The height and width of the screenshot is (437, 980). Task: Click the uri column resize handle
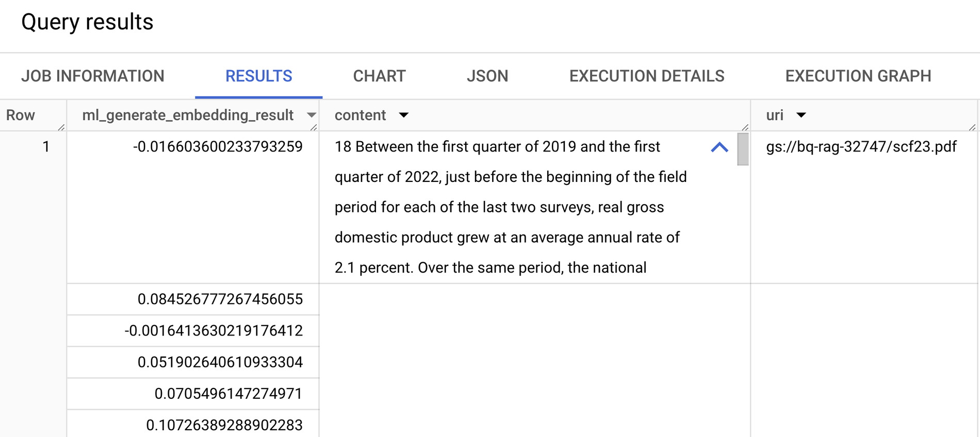pos(972,127)
